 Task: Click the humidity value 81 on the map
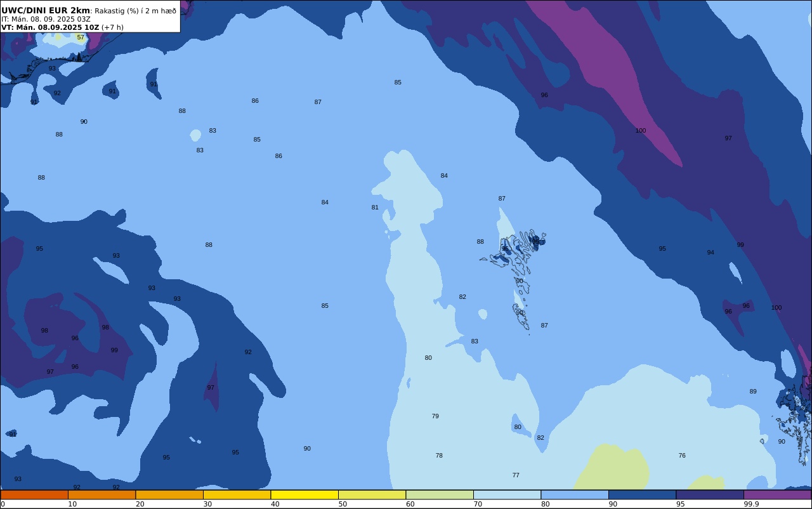click(x=375, y=208)
